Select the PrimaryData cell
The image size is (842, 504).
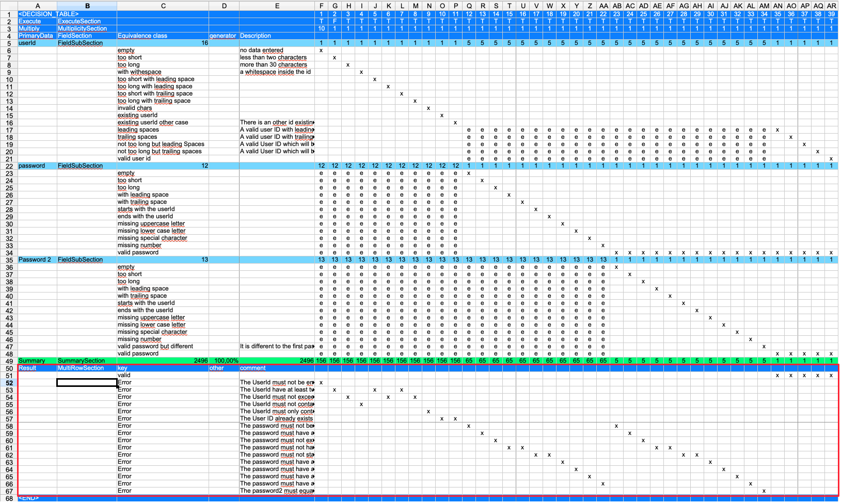click(37, 36)
